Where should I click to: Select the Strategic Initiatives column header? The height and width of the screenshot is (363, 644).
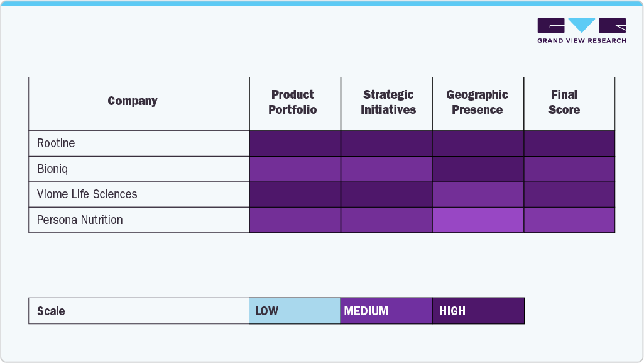388,103
